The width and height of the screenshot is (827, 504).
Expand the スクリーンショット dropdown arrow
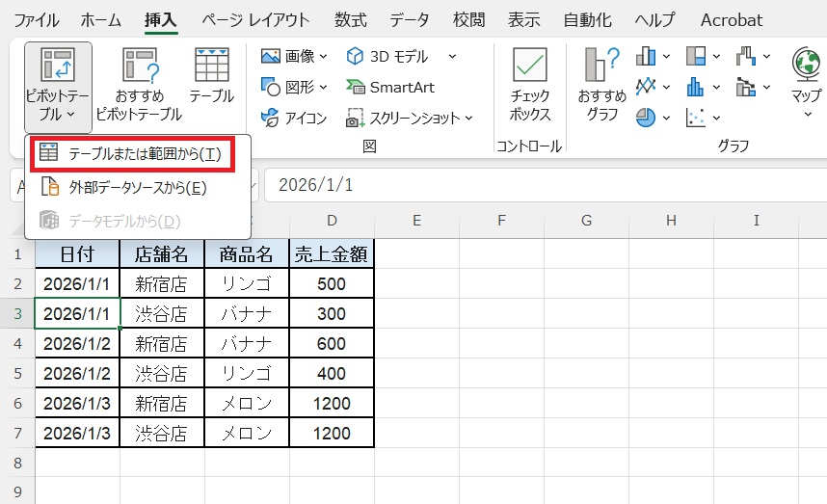pyautogui.click(x=468, y=119)
